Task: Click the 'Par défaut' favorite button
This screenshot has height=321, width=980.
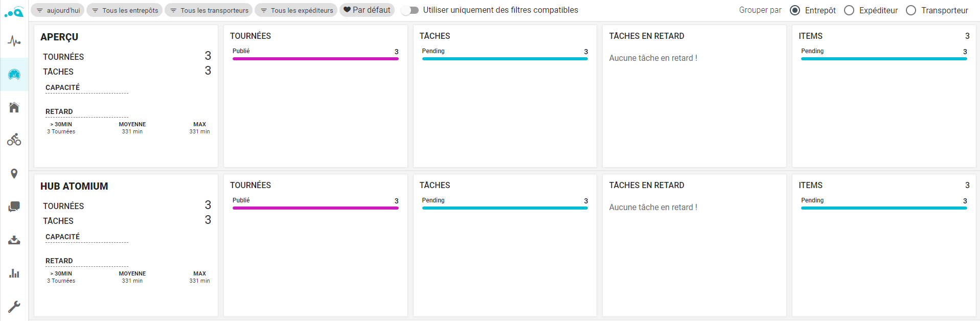Action: 367,10
